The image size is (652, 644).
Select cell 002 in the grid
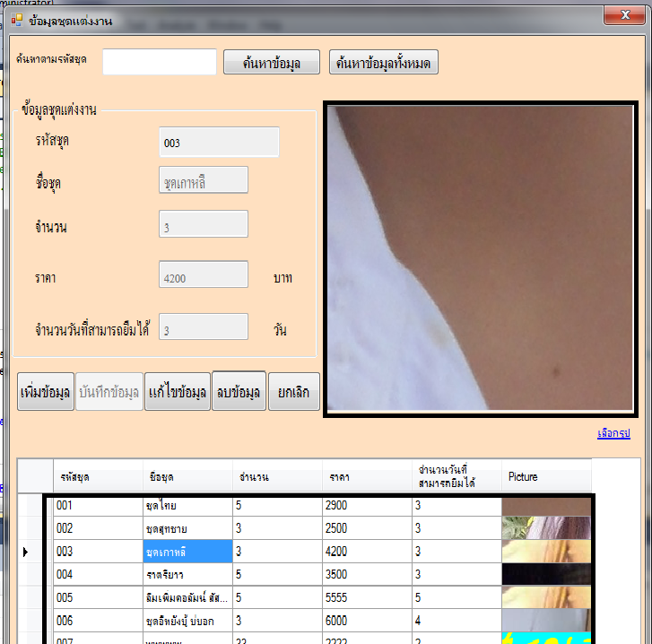[x=98, y=528]
